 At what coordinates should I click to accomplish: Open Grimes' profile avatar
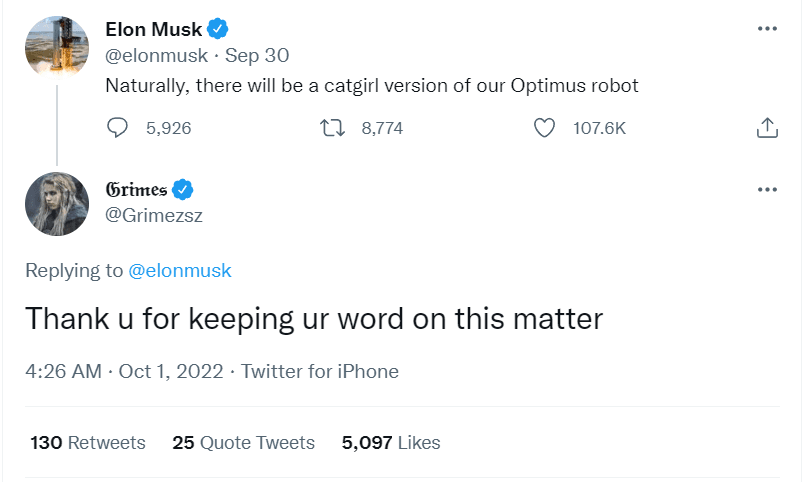(56, 204)
